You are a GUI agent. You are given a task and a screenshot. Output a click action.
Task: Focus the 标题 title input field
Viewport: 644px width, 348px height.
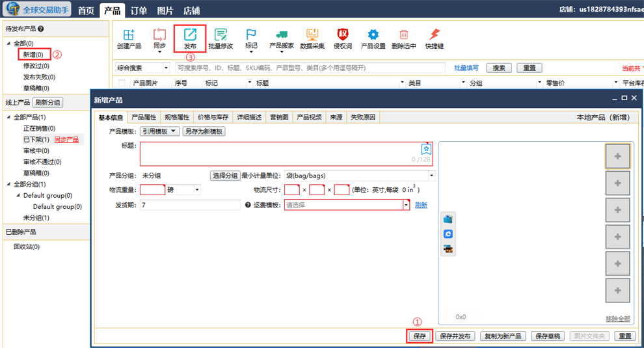[x=286, y=154]
